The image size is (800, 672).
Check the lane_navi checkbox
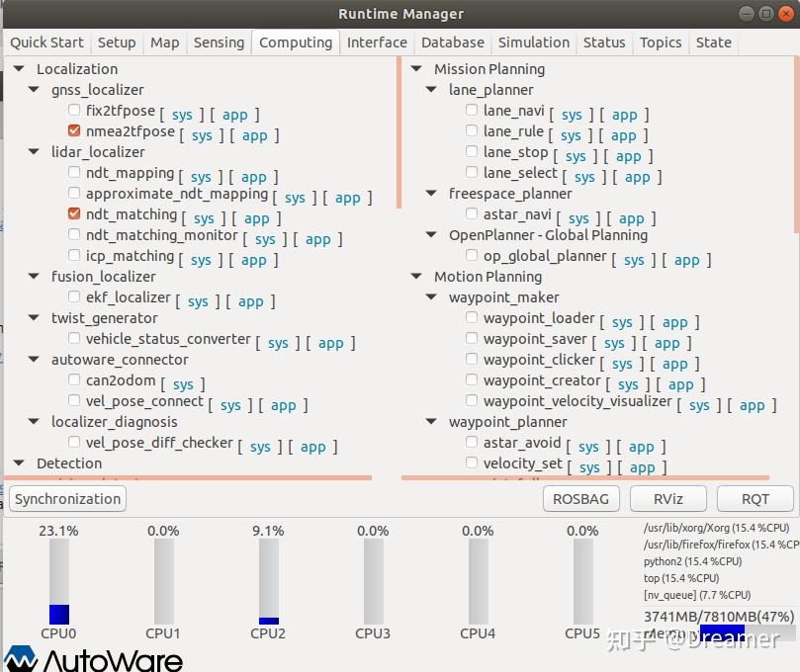pyautogui.click(x=471, y=110)
